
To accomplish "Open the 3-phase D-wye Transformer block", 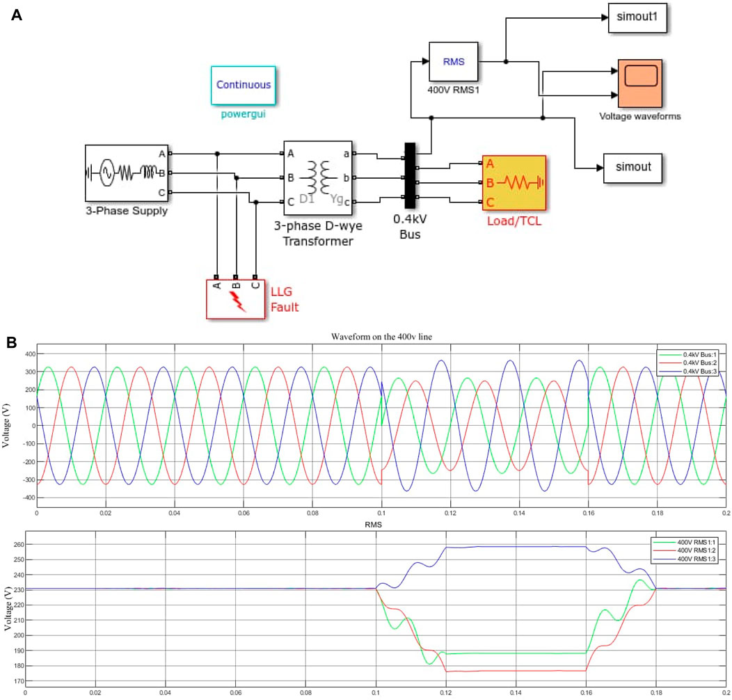I will tap(318, 178).
